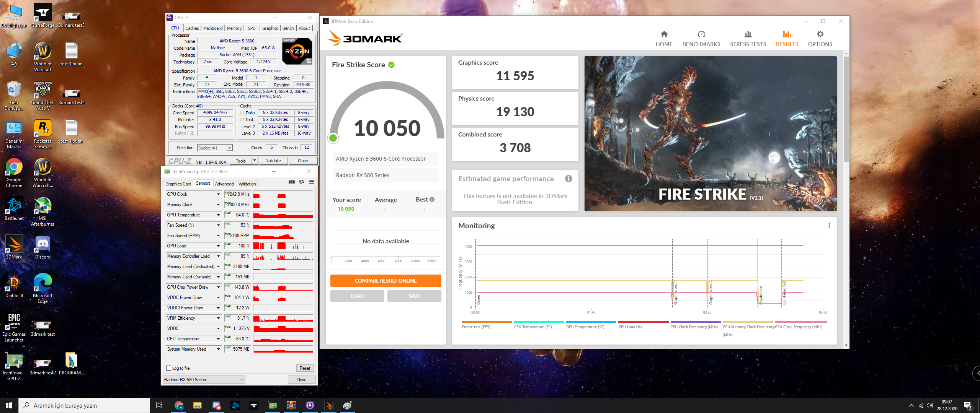
Task: Toggle the Frame rate (FPS) legend entry
Action: click(x=476, y=327)
